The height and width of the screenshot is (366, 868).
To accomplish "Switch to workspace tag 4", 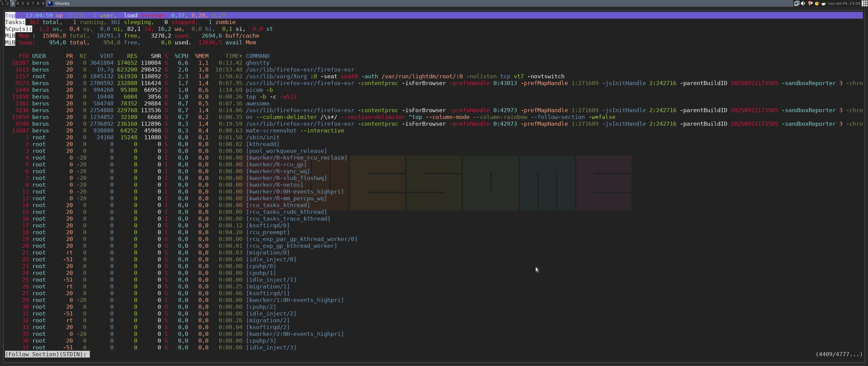I will (x=18, y=3).
